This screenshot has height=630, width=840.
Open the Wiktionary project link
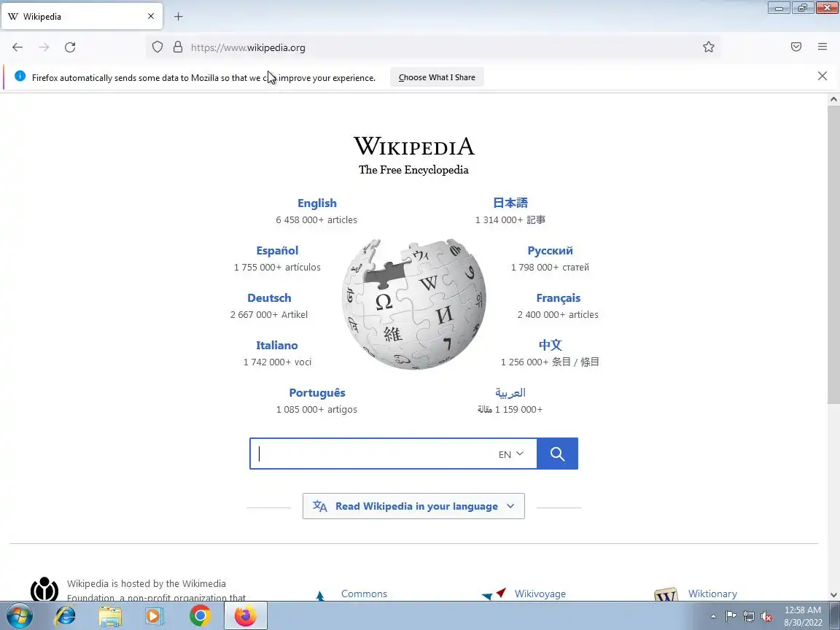click(712, 594)
